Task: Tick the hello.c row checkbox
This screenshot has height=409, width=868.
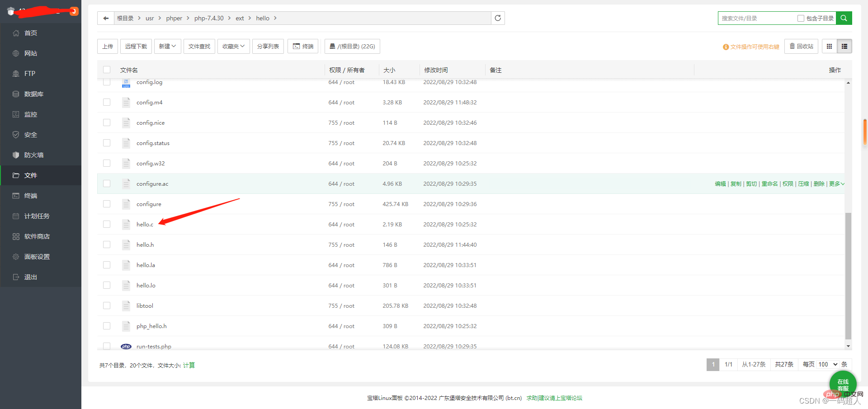Action: point(107,224)
